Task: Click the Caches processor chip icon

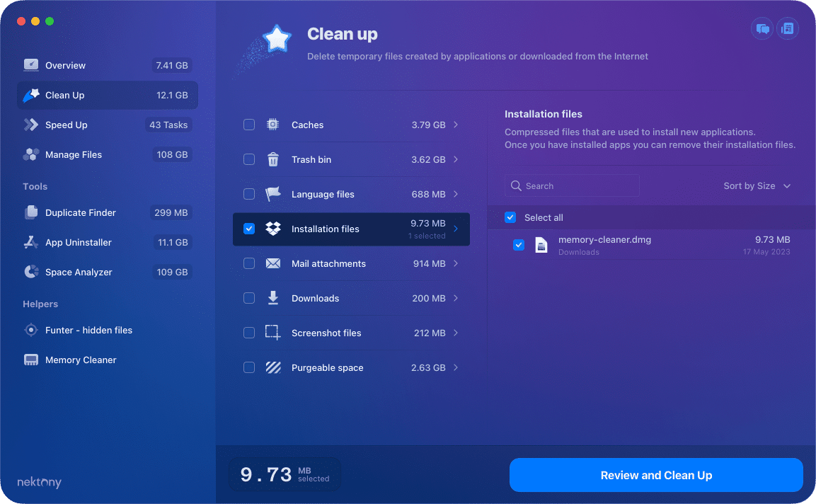Action: 272,125
